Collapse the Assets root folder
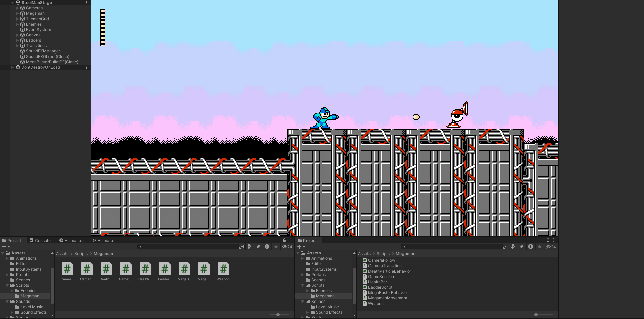Viewport: 644px width, 319px height. pos(2,253)
